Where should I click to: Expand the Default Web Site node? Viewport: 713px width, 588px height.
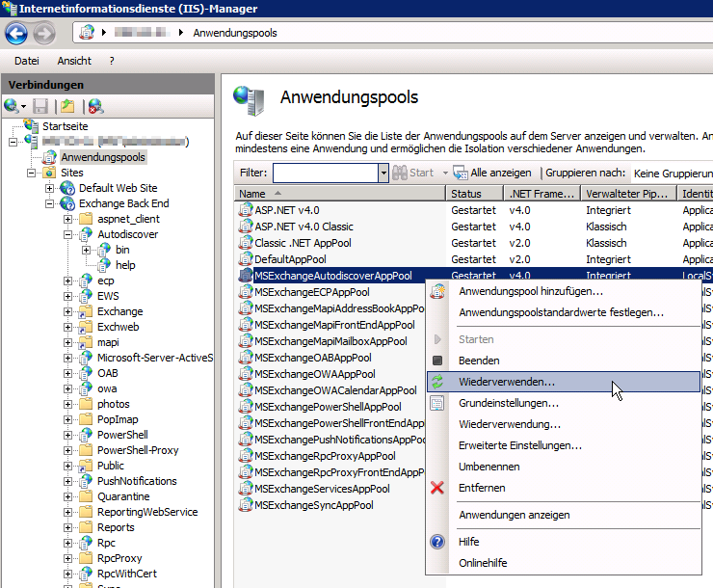(49, 188)
